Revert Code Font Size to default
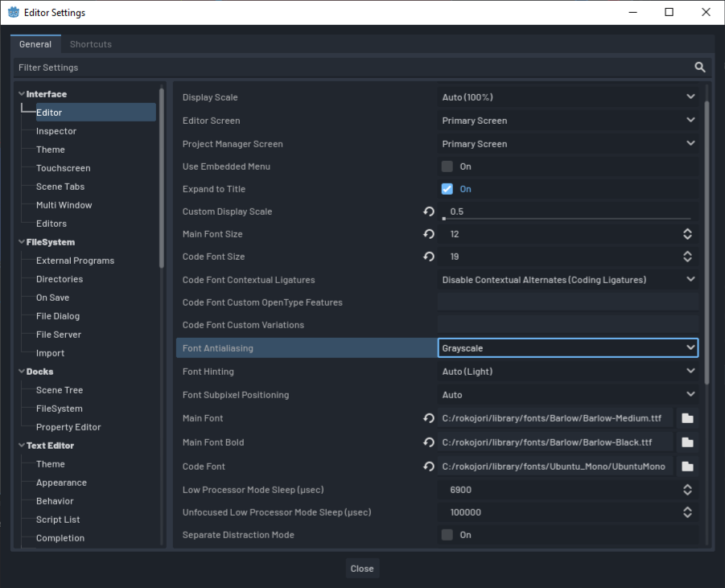725x588 pixels. pyautogui.click(x=429, y=257)
